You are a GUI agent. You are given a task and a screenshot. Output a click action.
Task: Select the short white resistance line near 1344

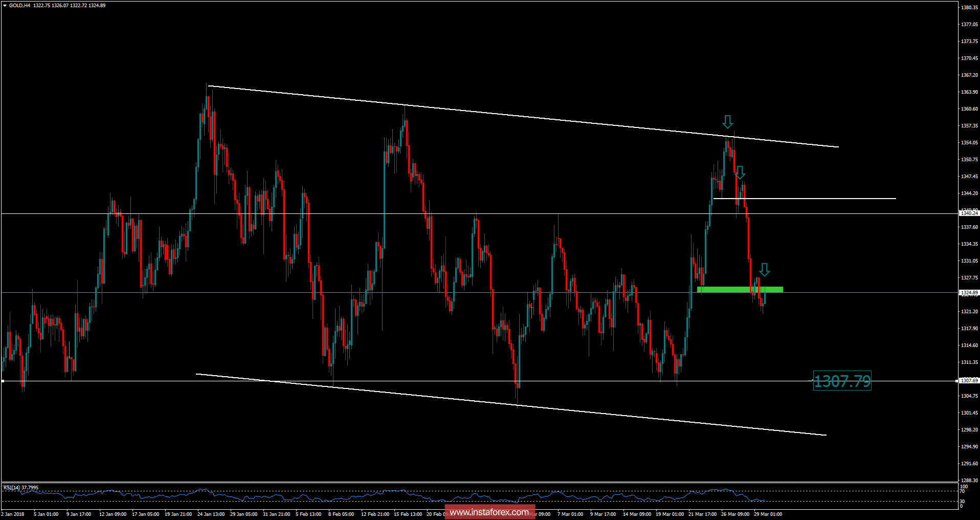(x=818, y=199)
